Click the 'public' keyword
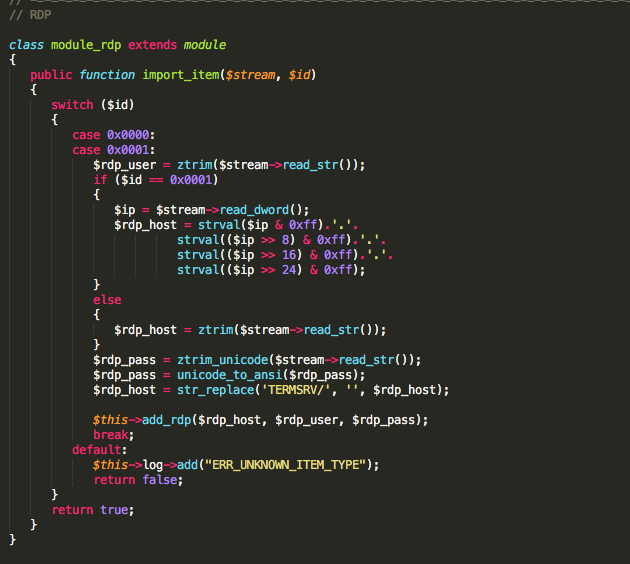 [51, 75]
